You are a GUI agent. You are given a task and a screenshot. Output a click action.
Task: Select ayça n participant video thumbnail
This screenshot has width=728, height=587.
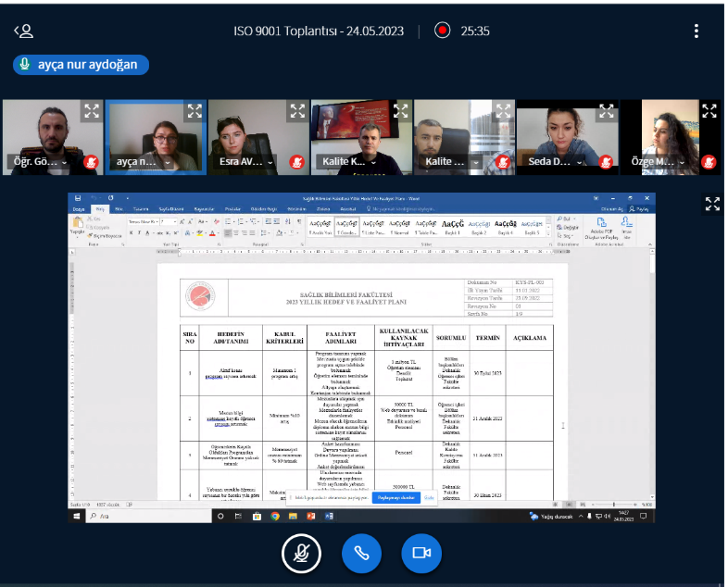click(x=156, y=137)
